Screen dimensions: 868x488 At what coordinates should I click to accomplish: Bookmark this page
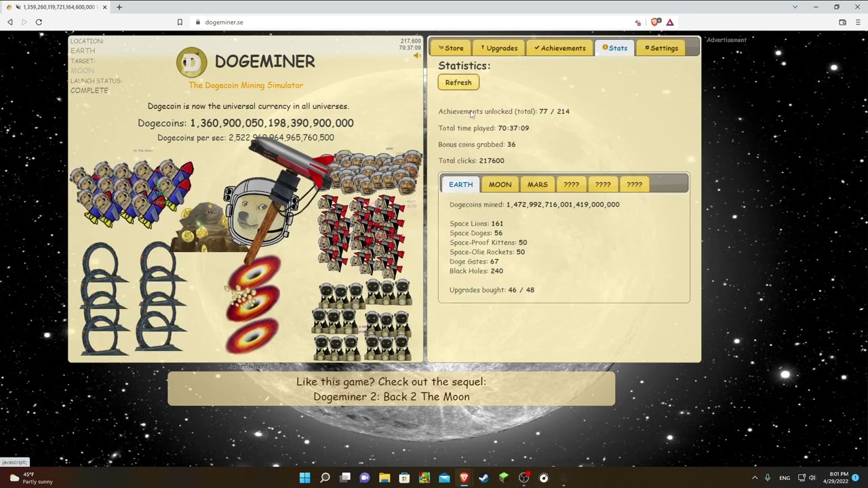[x=180, y=22]
